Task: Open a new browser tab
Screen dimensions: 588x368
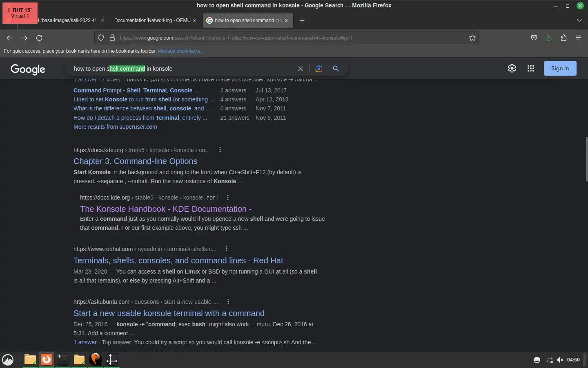Action: tap(302, 20)
